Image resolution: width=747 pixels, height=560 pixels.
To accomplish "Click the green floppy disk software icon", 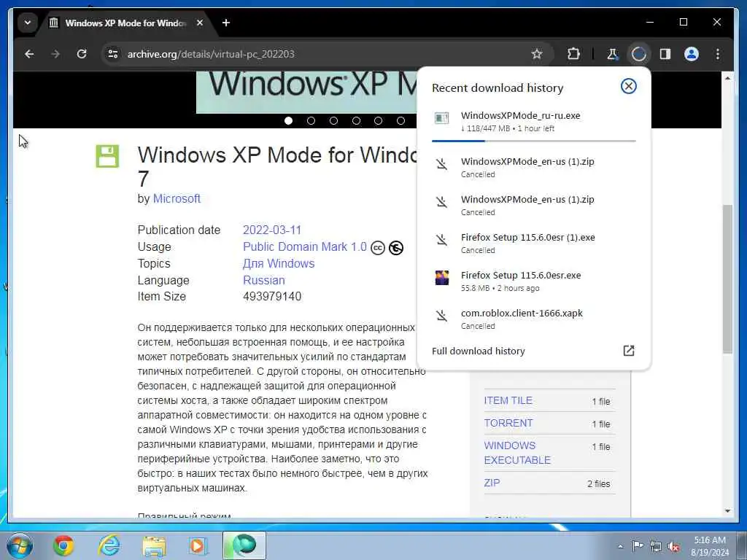I will pos(107,156).
